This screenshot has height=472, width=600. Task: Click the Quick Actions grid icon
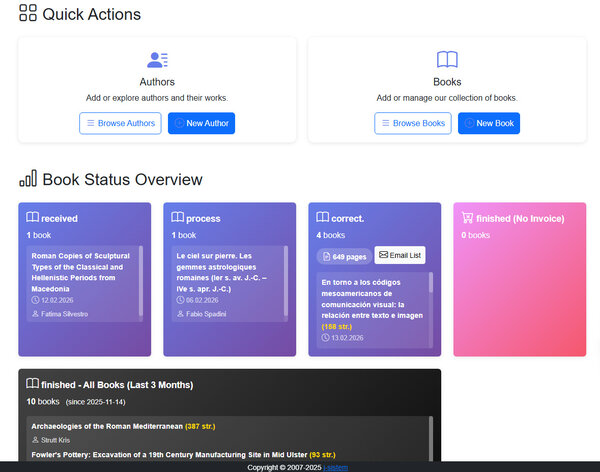pyautogui.click(x=28, y=14)
